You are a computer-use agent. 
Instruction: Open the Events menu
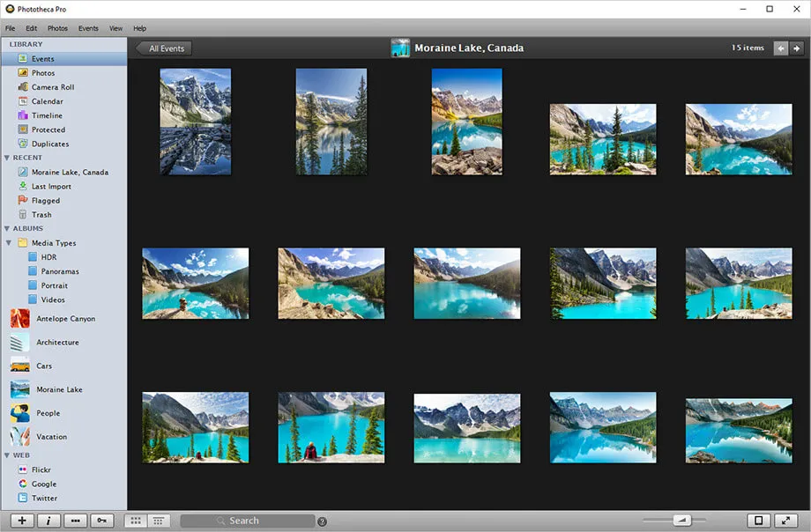tap(87, 27)
